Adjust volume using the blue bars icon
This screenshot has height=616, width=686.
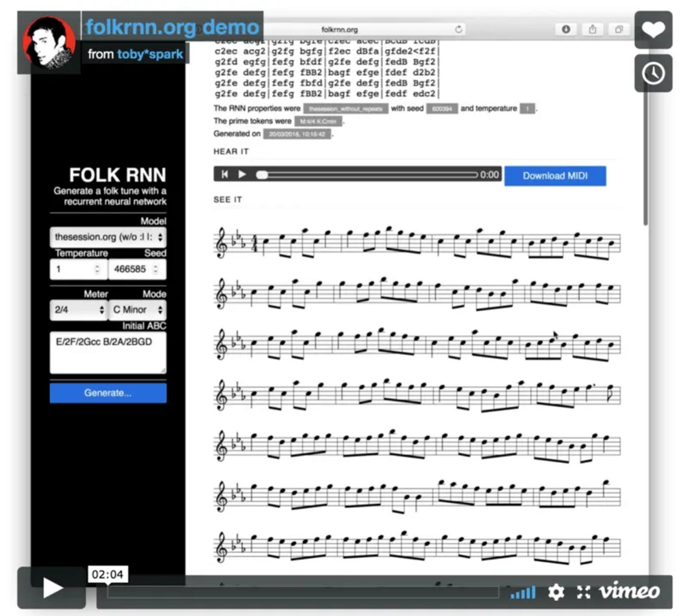pos(523,592)
